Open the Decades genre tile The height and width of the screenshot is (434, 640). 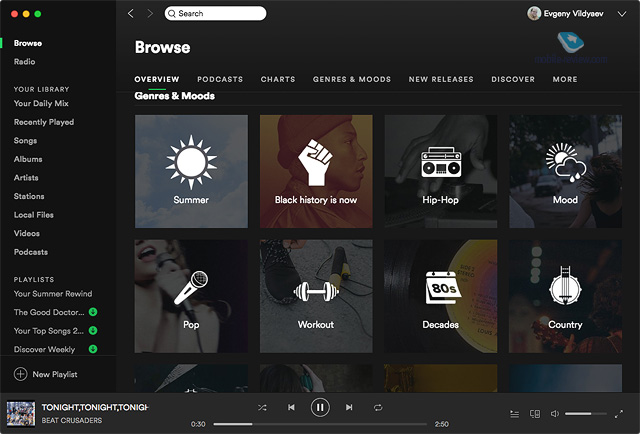point(441,296)
